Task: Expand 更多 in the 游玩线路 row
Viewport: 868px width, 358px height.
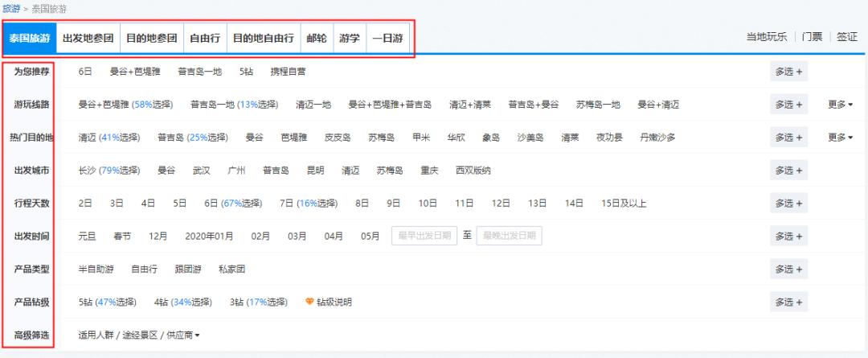Action: click(x=841, y=105)
